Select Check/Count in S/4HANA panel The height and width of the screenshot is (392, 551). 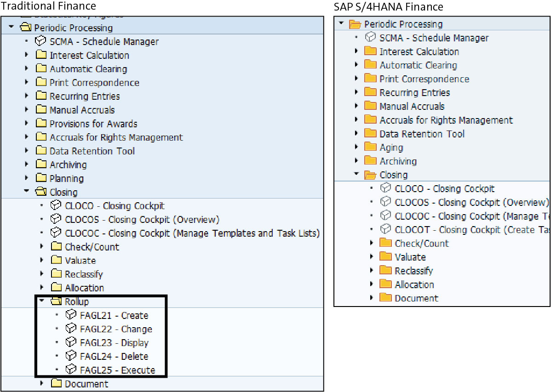coord(422,244)
